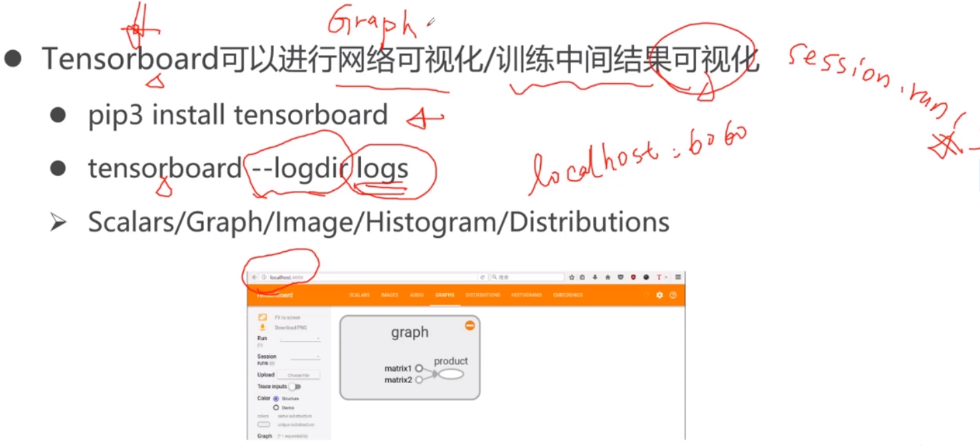Open the EMBEDDINGS tab

(x=568, y=295)
